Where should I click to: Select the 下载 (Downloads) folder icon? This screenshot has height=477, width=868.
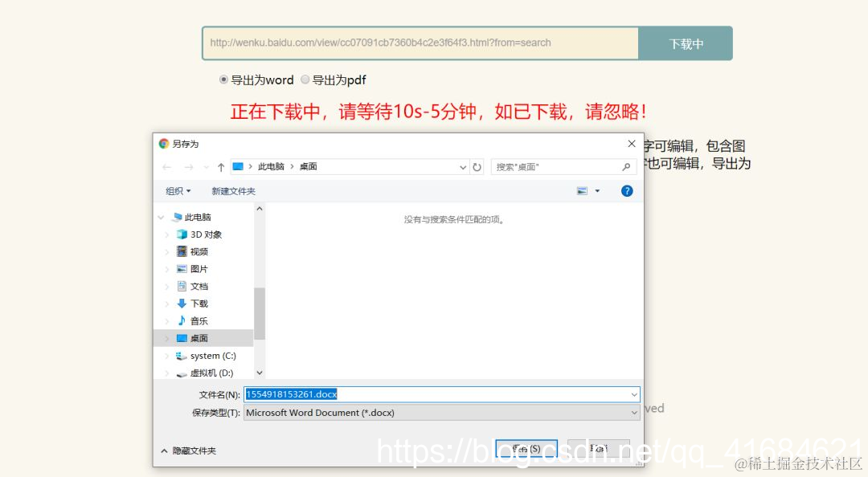pos(181,303)
